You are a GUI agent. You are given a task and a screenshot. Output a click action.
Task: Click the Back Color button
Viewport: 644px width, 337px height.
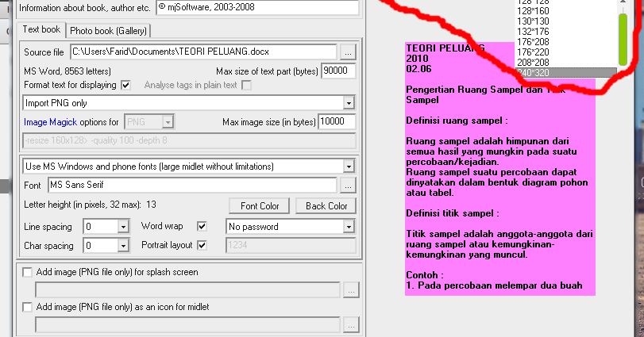click(x=326, y=206)
